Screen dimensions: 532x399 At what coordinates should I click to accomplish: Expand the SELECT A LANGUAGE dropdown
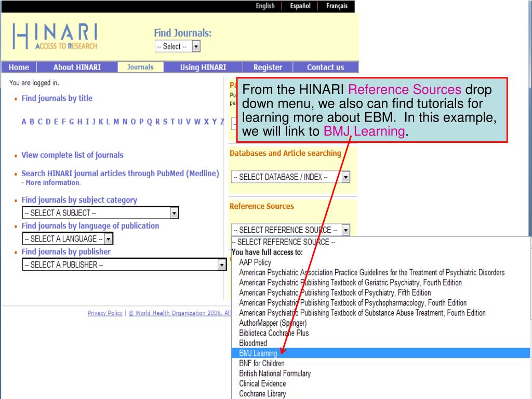pos(68,238)
